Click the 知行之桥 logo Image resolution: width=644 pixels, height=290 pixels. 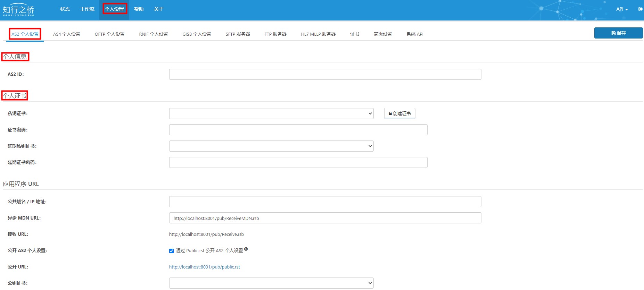(x=18, y=9)
